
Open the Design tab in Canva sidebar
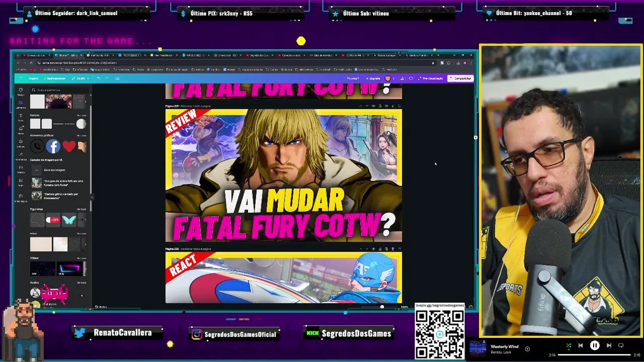pos(21,92)
